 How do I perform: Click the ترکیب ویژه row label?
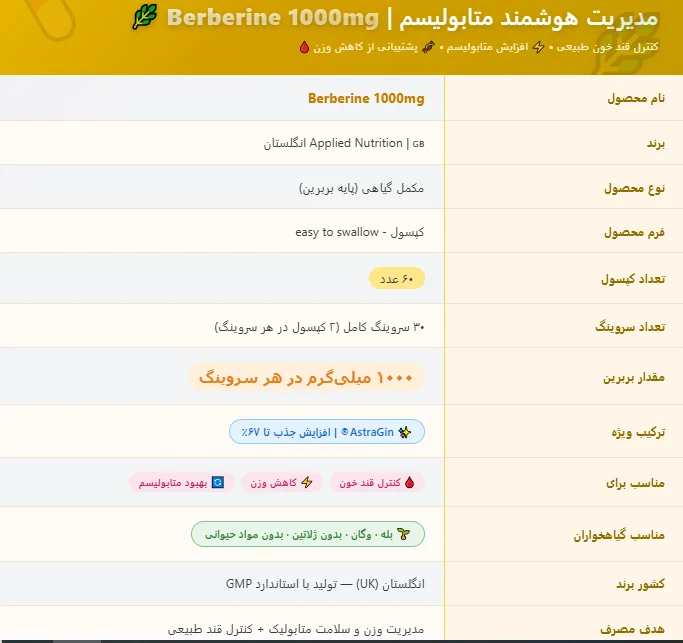(638, 432)
